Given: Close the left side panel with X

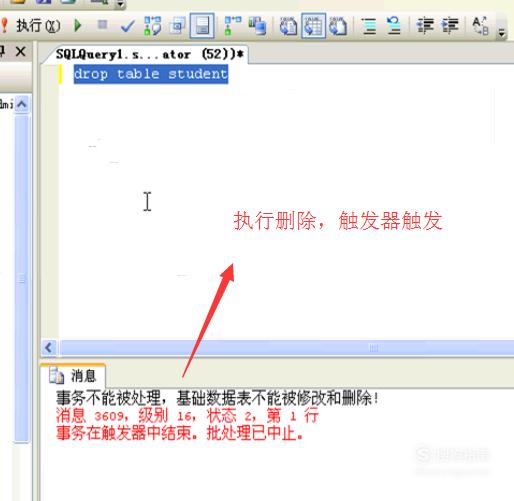Looking at the screenshot, I should pyautogui.click(x=21, y=52).
